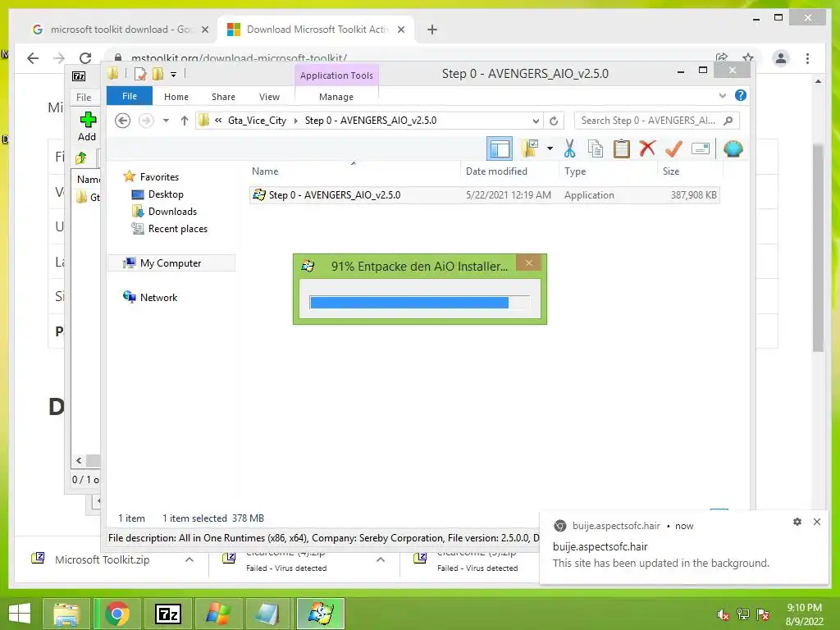
Task: Open the folder options dropdown arrow
Action: click(x=550, y=148)
